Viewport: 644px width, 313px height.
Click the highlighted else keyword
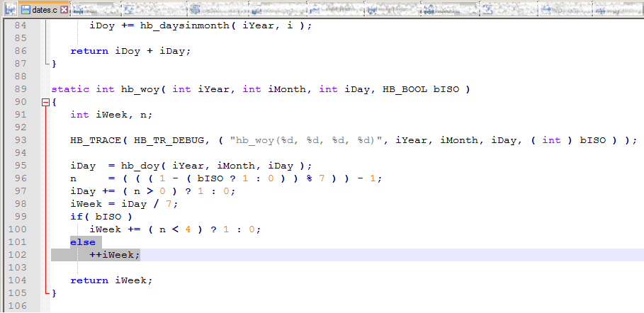point(82,242)
